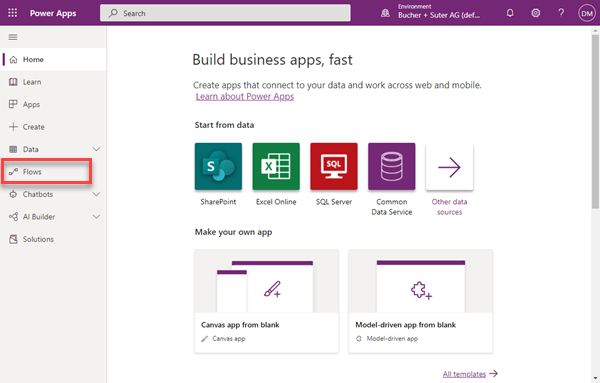Click the search magnifier icon
This screenshot has width=600, height=383.
113,13
